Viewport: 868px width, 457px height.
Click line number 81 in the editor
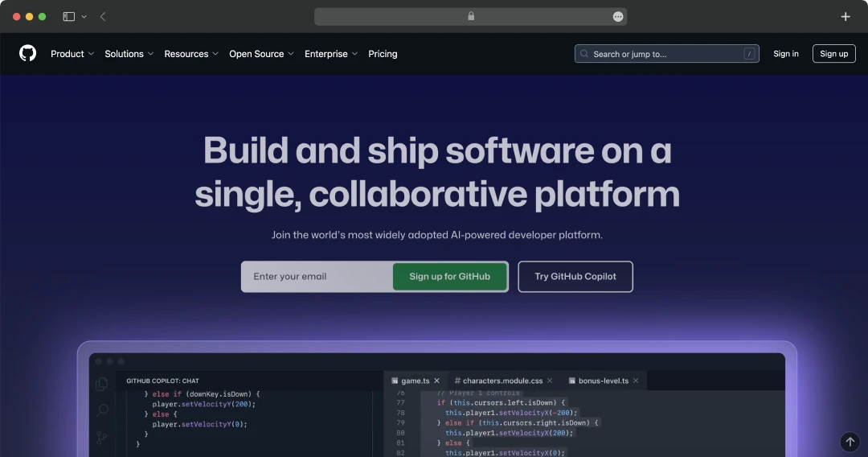(x=400, y=443)
